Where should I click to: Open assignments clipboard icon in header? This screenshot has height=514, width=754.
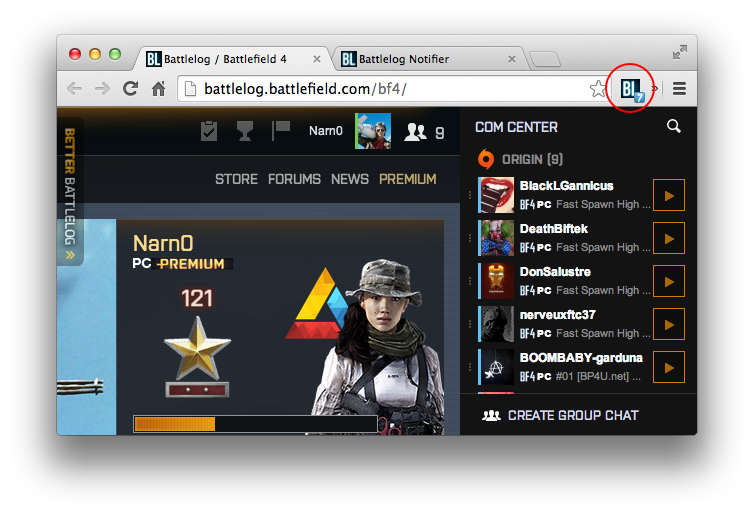[x=209, y=131]
